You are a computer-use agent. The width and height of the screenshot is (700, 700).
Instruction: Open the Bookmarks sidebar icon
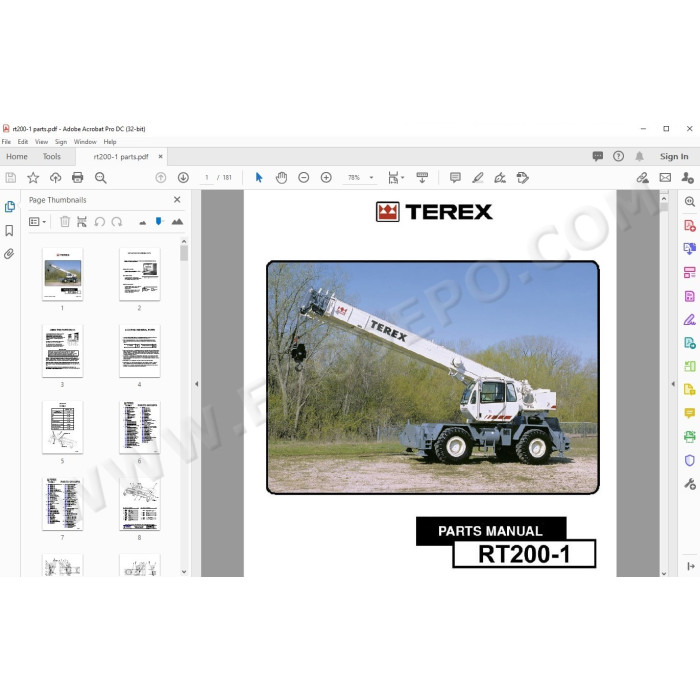point(9,230)
